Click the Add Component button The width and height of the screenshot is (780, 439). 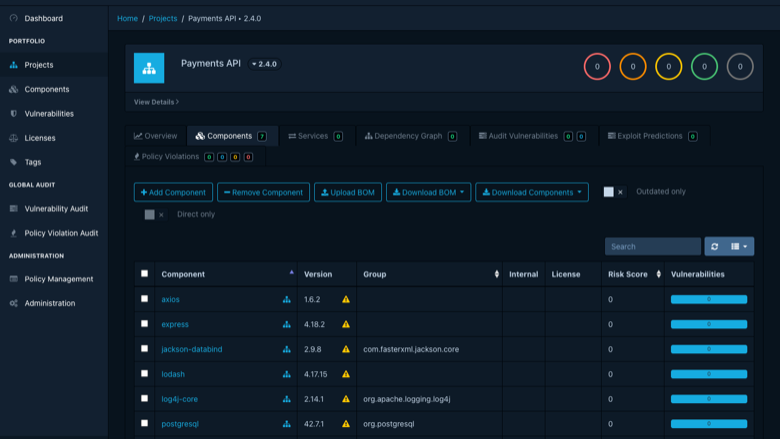click(173, 192)
